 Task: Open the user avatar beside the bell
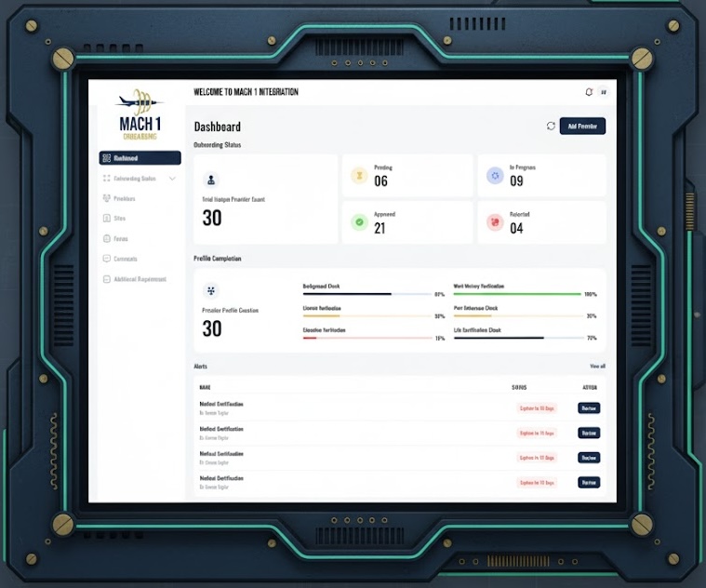[x=604, y=92]
